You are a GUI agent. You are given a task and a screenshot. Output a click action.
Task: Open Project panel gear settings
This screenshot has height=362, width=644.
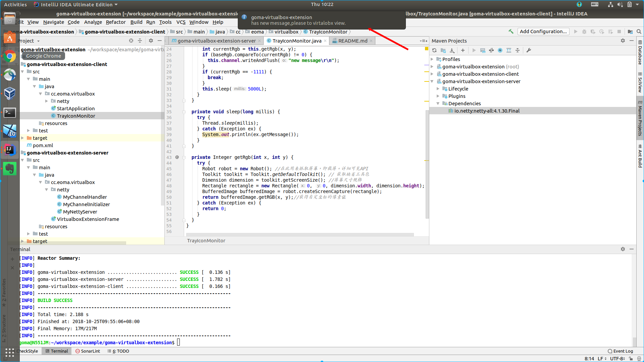[151, 41]
